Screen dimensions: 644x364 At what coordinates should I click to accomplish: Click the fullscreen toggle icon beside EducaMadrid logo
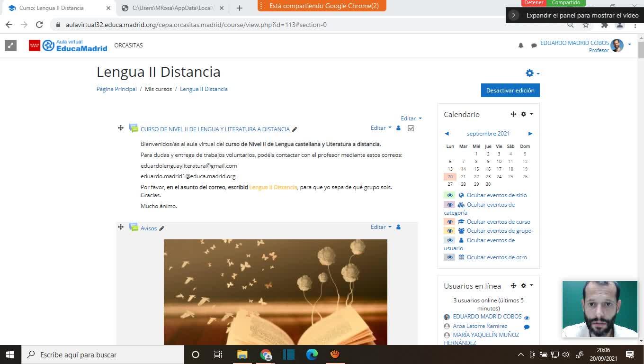(x=10, y=45)
